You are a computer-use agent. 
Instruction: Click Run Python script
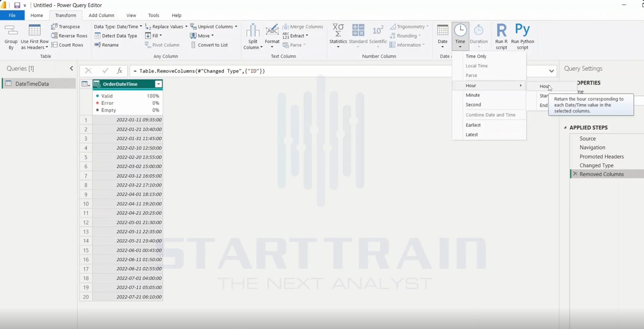523,36
